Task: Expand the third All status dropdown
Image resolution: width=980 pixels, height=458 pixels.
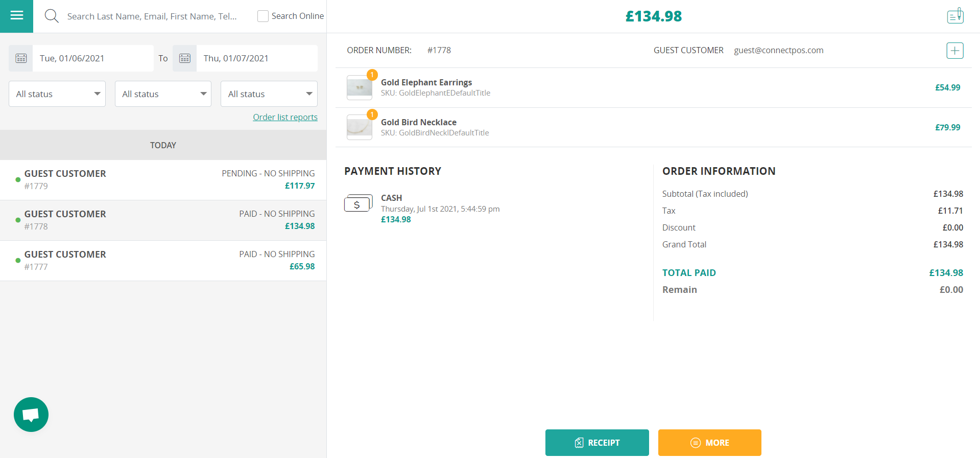Action: (269, 94)
